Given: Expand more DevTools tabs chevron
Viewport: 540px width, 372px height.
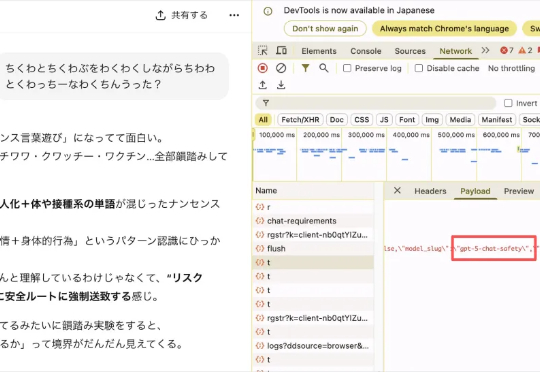Looking at the screenshot, I should coord(485,51).
